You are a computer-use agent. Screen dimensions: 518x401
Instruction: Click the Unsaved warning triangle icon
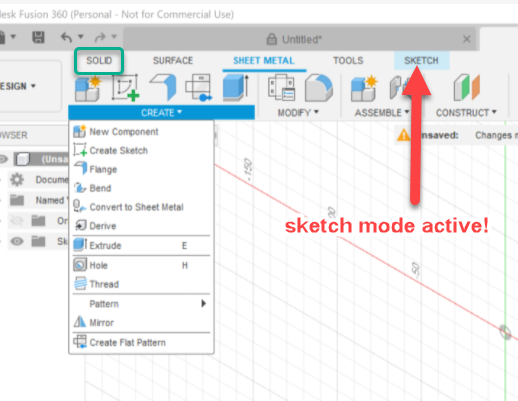[x=403, y=135]
